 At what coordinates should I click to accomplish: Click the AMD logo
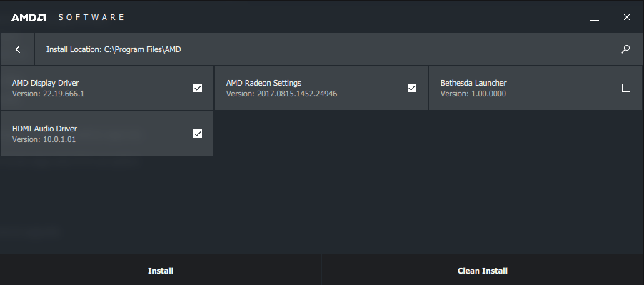29,18
